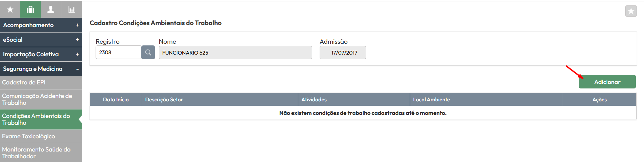
Task: Click the Data Início column header
Action: pos(116,100)
